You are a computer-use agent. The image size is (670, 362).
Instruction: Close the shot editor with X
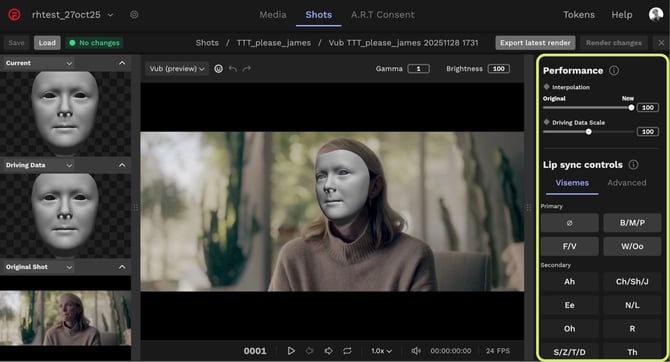point(661,43)
